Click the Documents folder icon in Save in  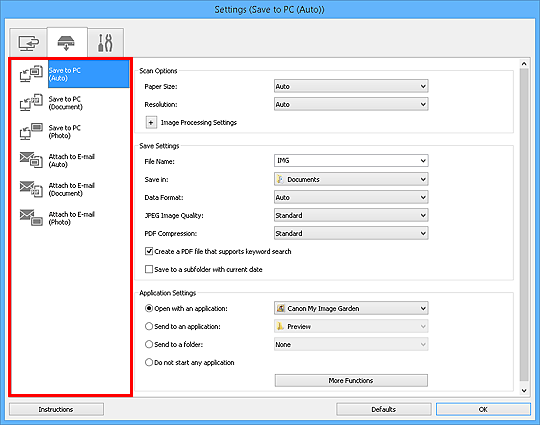coord(280,179)
